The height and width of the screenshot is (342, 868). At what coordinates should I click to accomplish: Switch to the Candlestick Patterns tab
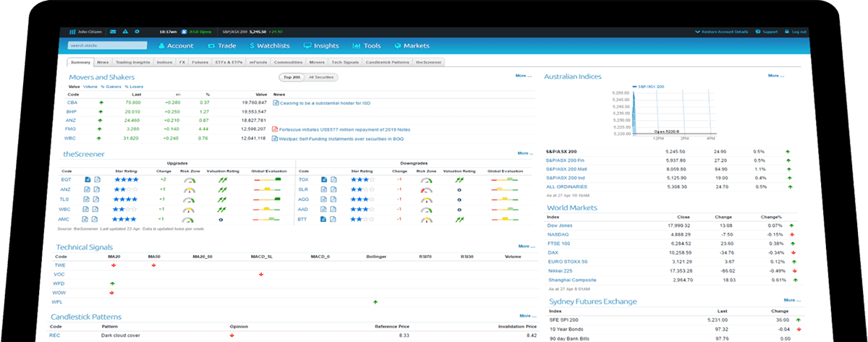[388, 63]
